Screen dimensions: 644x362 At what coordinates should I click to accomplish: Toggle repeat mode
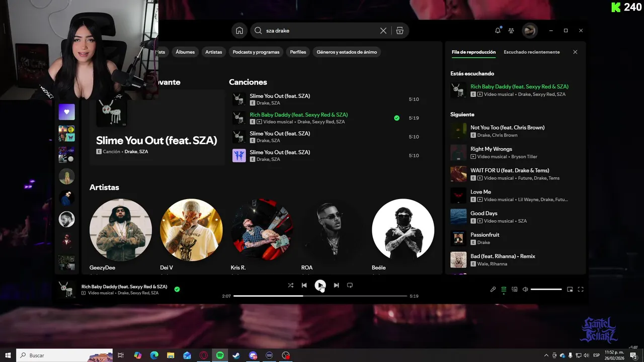tap(350, 285)
